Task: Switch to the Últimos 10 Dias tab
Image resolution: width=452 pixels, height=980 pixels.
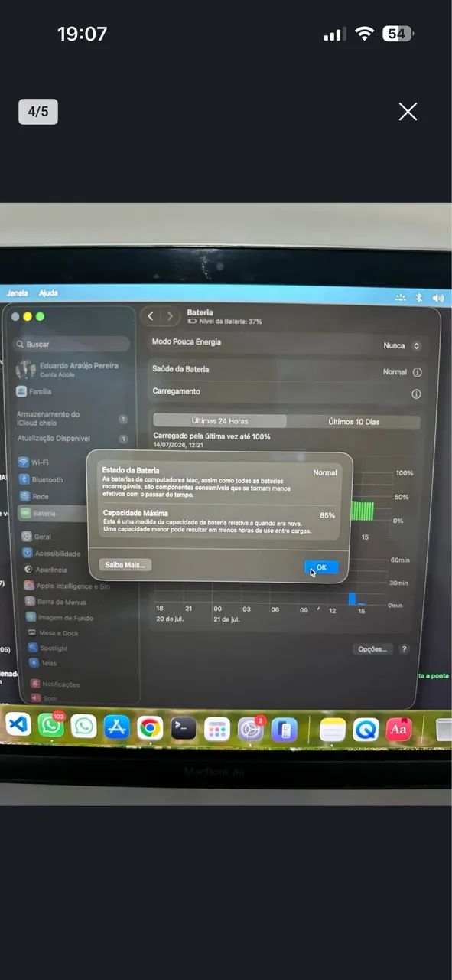Action: (x=353, y=422)
